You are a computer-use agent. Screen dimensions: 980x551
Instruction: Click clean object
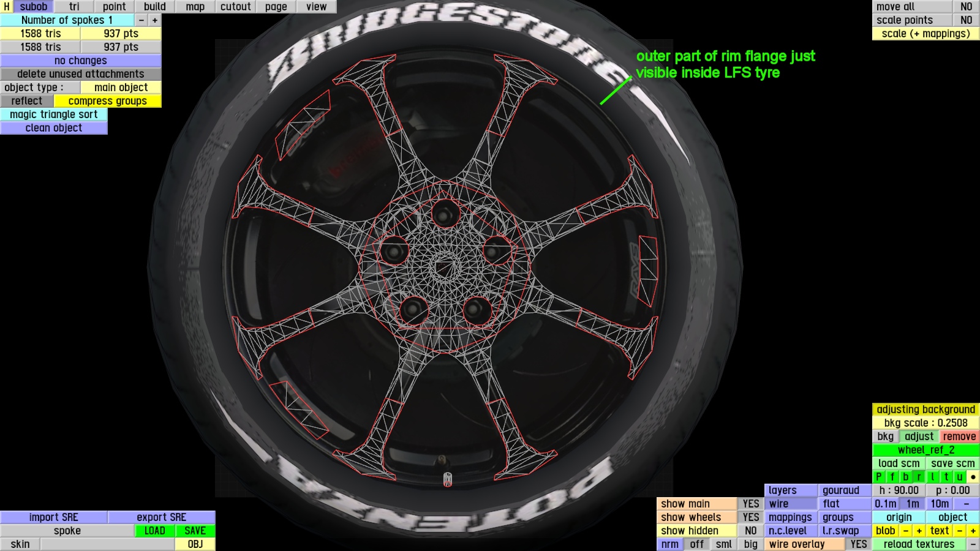54,128
